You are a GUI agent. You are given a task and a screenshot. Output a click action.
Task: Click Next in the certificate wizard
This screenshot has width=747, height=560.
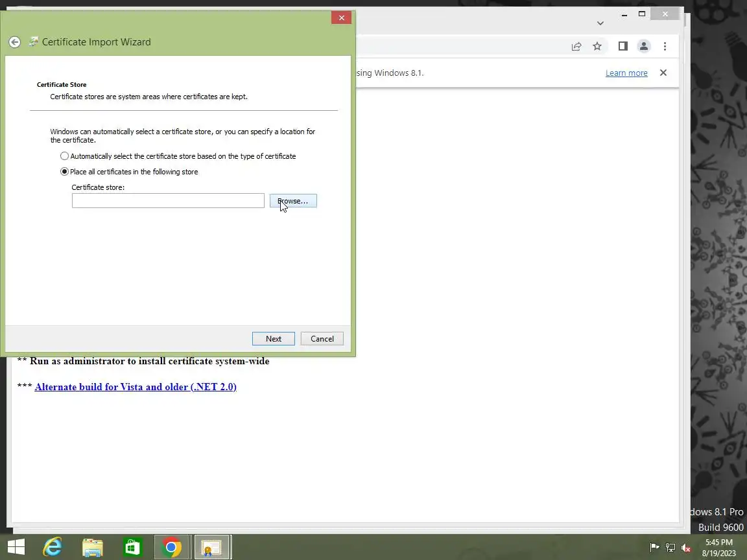point(274,338)
